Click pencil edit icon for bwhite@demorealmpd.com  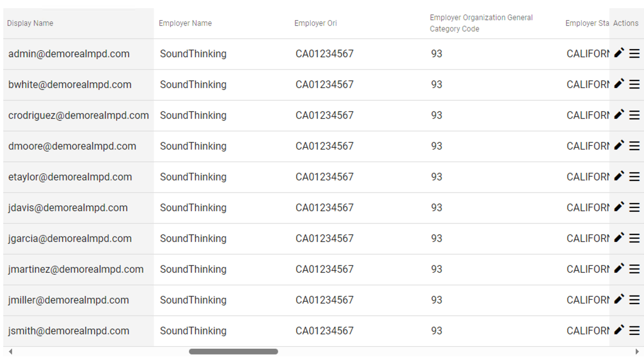[619, 84]
